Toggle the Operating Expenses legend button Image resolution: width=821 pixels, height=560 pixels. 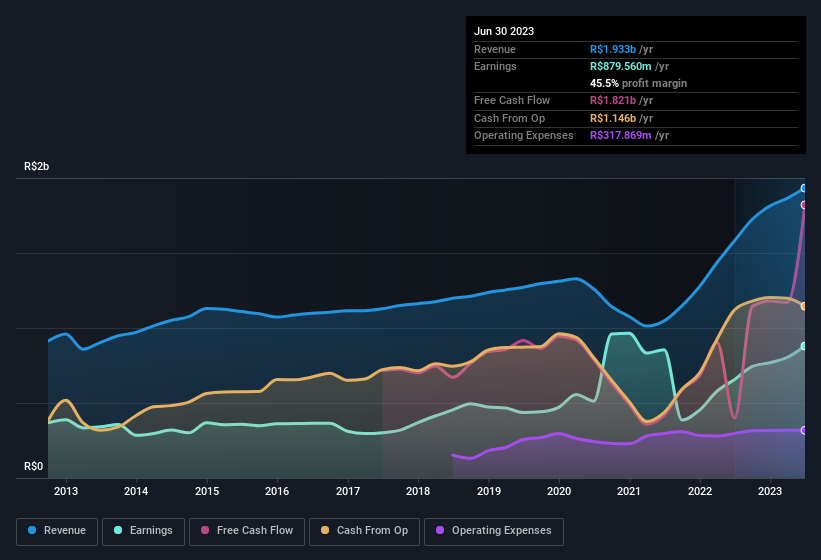(x=494, y=532)
